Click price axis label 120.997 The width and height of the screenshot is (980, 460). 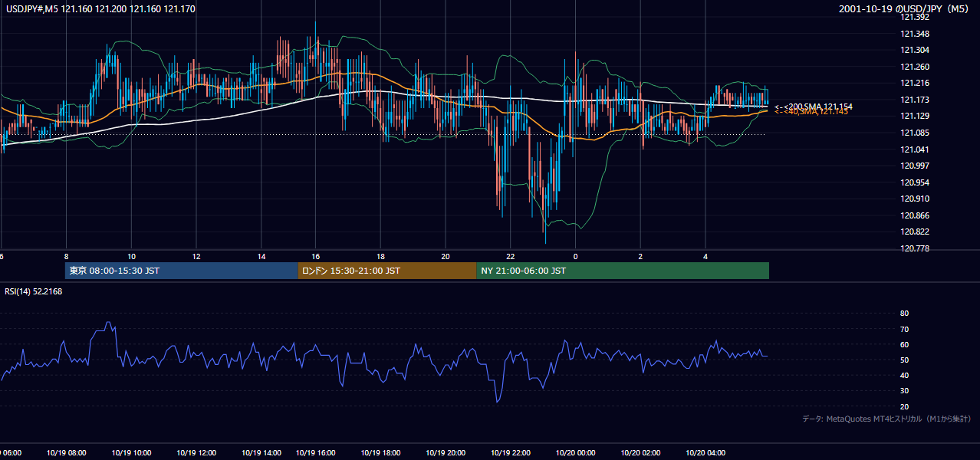pos(915,166)
